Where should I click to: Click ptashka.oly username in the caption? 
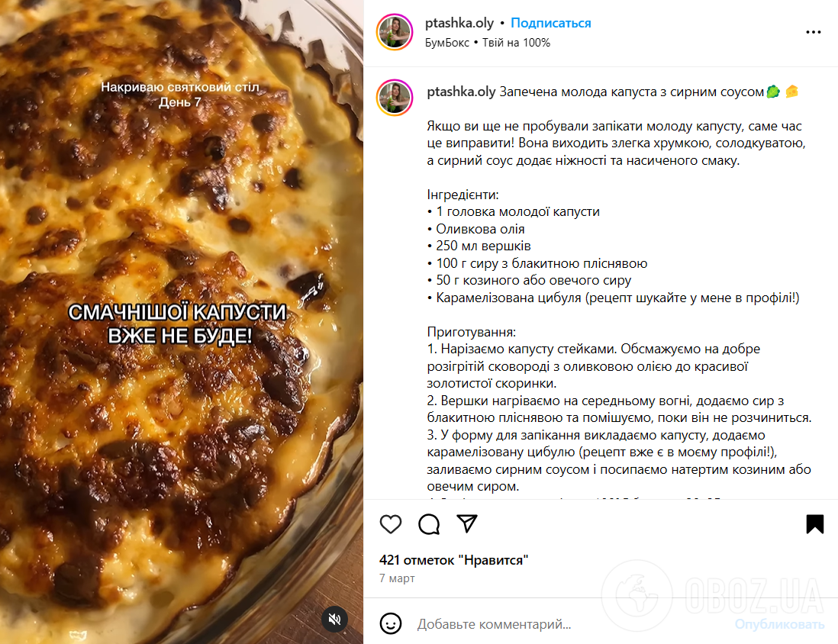tap(461, 92)
